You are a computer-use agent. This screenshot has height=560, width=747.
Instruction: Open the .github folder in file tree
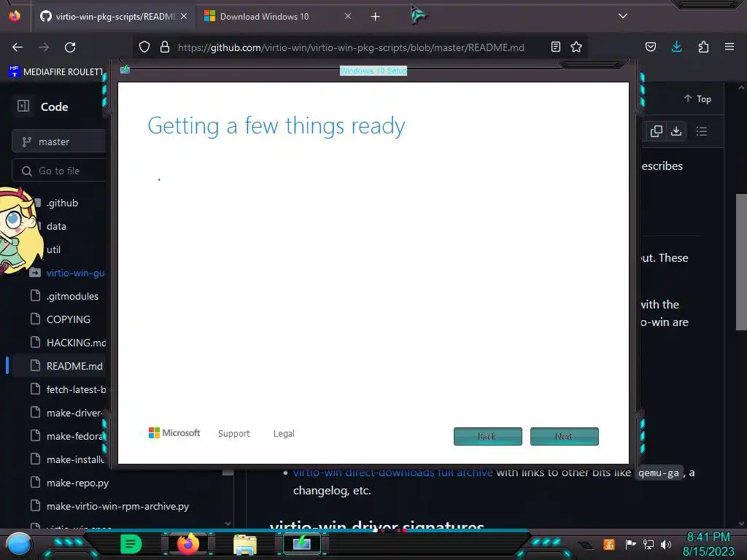coord(62,203)
